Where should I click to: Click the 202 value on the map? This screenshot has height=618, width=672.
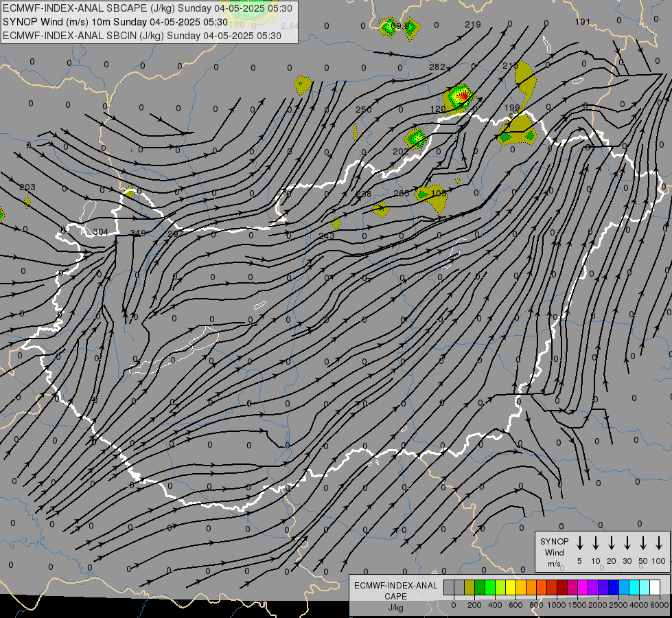click(401, 151)
